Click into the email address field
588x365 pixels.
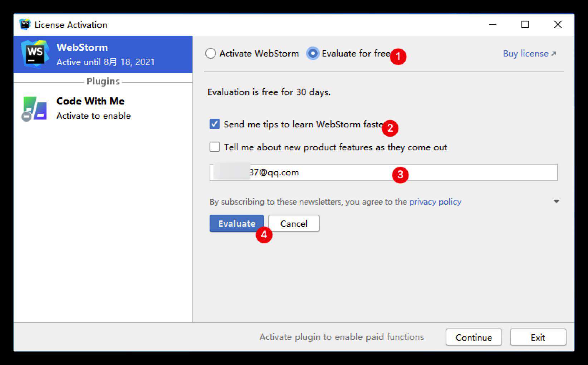coord(383,172)
